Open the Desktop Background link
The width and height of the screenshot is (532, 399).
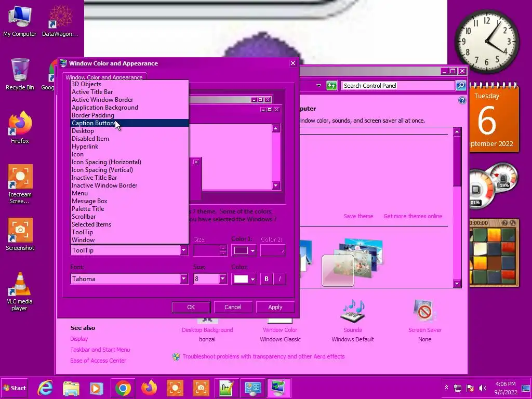(207, 330)
